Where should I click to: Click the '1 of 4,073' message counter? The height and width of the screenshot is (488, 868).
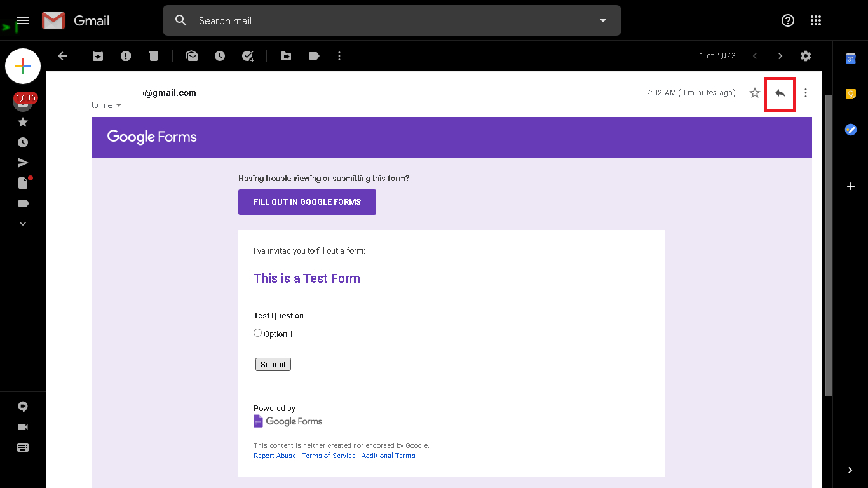coord(717,56)
